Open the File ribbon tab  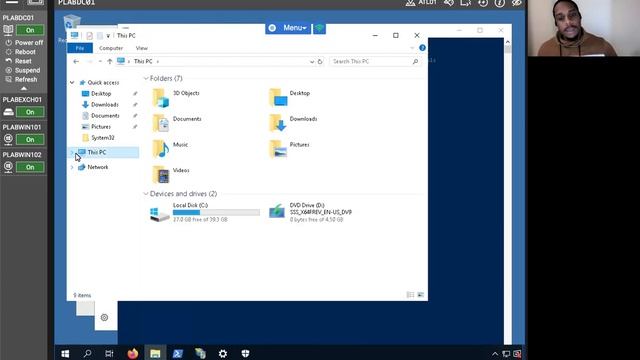(x=80, y=48)
